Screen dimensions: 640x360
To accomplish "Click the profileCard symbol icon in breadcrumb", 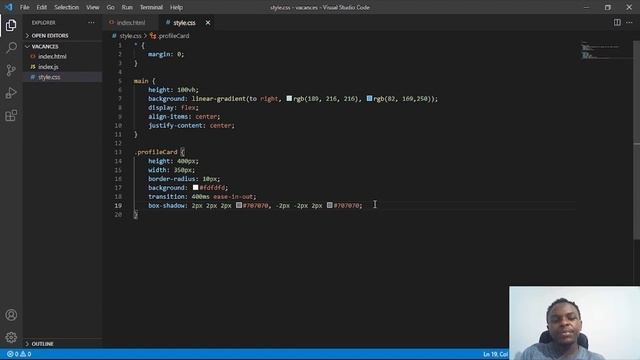I will click(153, 36).
